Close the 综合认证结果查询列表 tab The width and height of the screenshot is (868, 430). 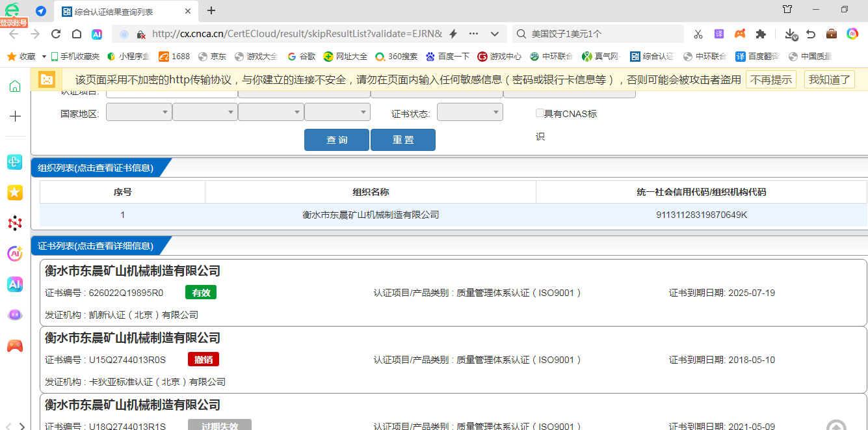tap(188, 11)
